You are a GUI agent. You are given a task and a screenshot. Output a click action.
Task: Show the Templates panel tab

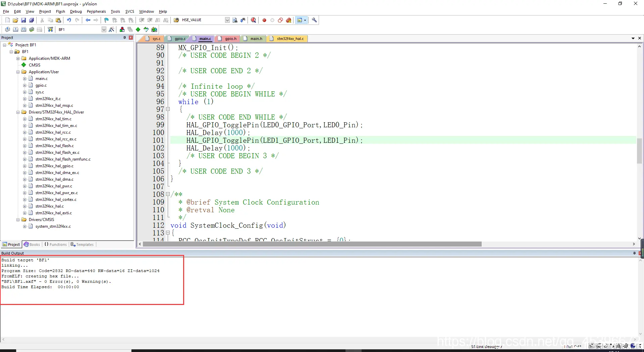pyautogui.click(x=82, y=245)
